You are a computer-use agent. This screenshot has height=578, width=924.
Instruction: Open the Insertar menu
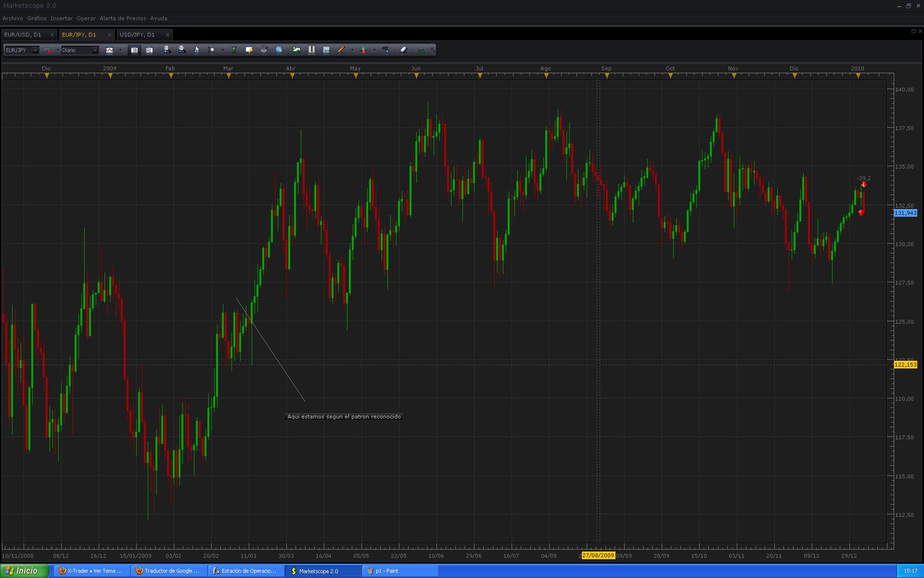click(61, 18)
